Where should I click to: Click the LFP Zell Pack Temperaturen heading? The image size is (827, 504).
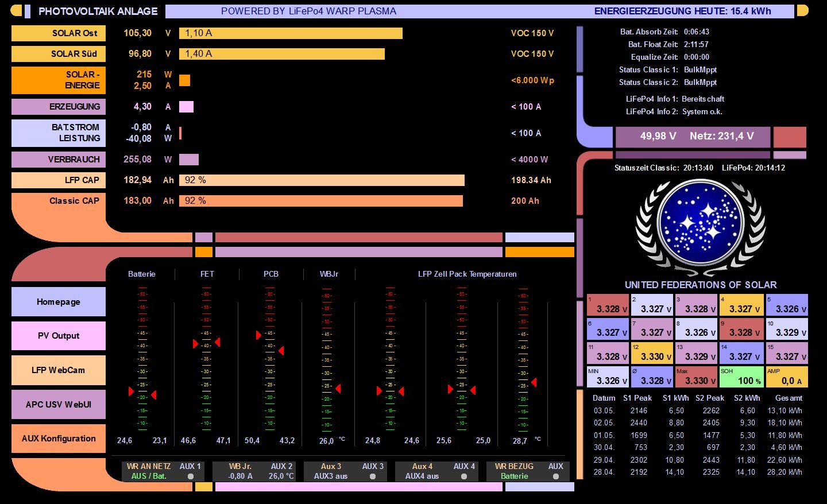[x=467, y=274]
